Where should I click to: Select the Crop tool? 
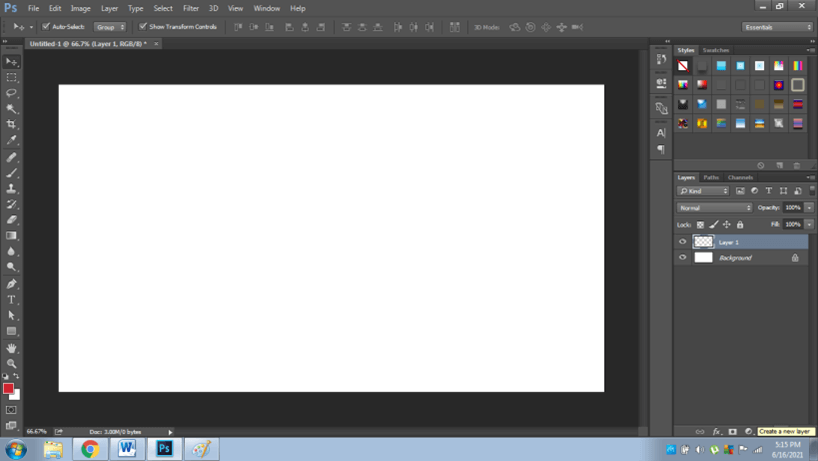click(x=12, y=125)
